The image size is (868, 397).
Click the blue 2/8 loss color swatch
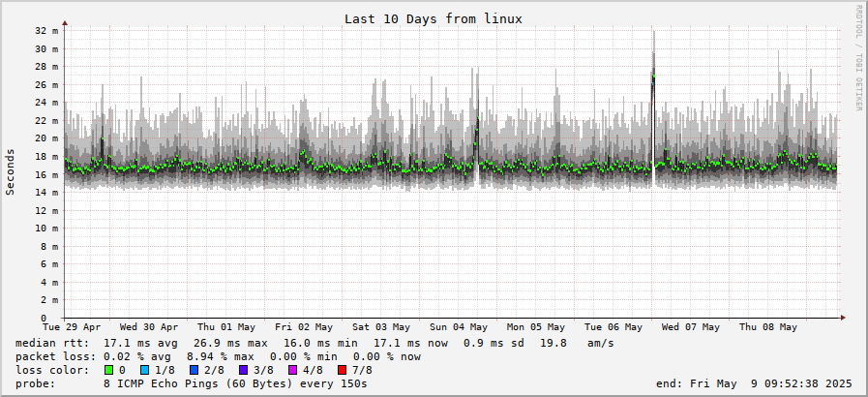coord(194,371)
